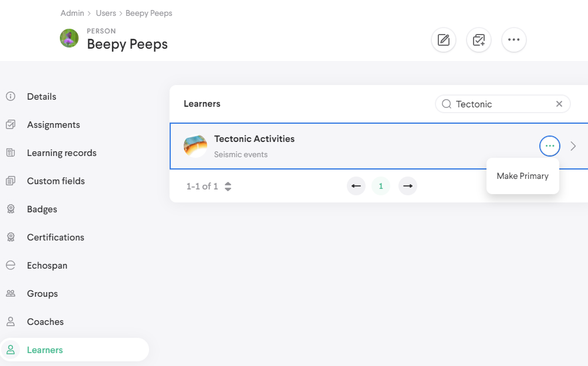
Task: Select Make Primary from the popup menu
Action: (x=522, y=176)
